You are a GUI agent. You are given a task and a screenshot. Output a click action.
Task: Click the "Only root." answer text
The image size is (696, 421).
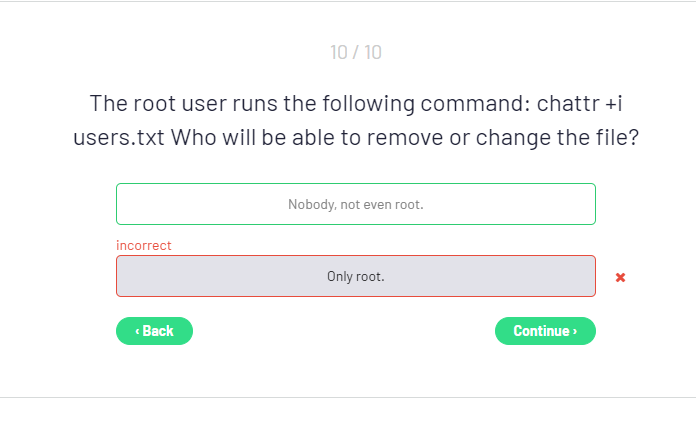pyautogui.click(x=355, y=276)
